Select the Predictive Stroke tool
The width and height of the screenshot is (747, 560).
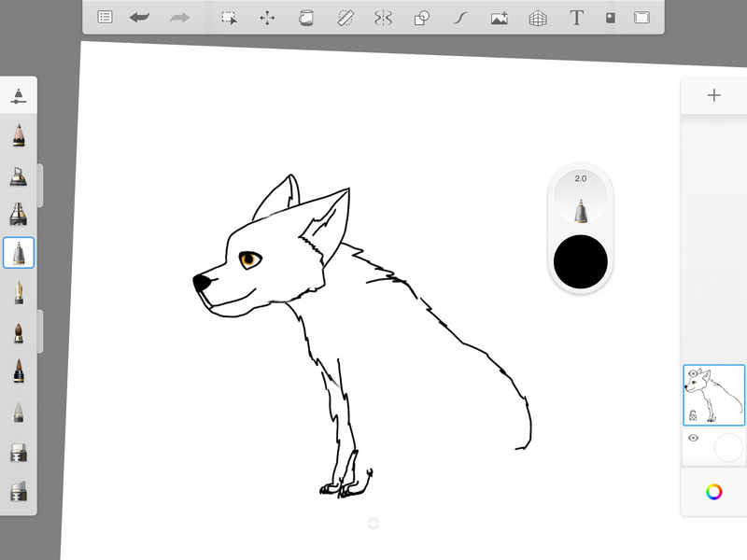pos(458,17)
